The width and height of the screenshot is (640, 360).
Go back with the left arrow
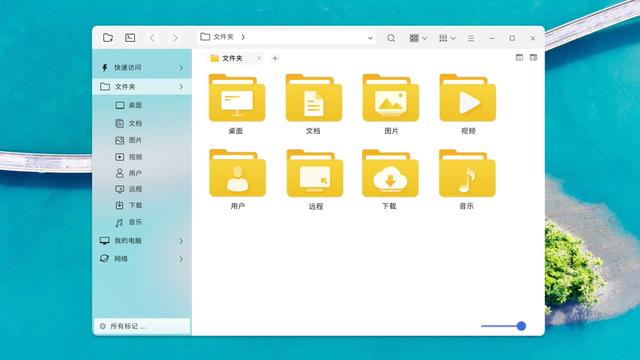(x=152, y=38)
